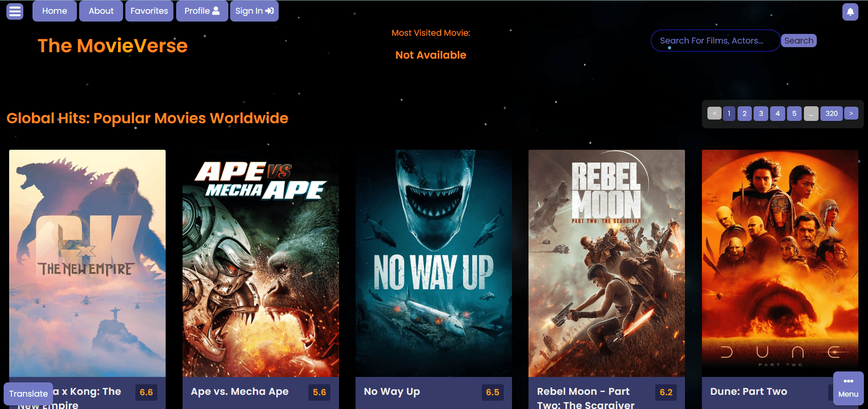
Task: Open the hamburger side menu icon
Action: pyautogui.click(x=15, y=11)
